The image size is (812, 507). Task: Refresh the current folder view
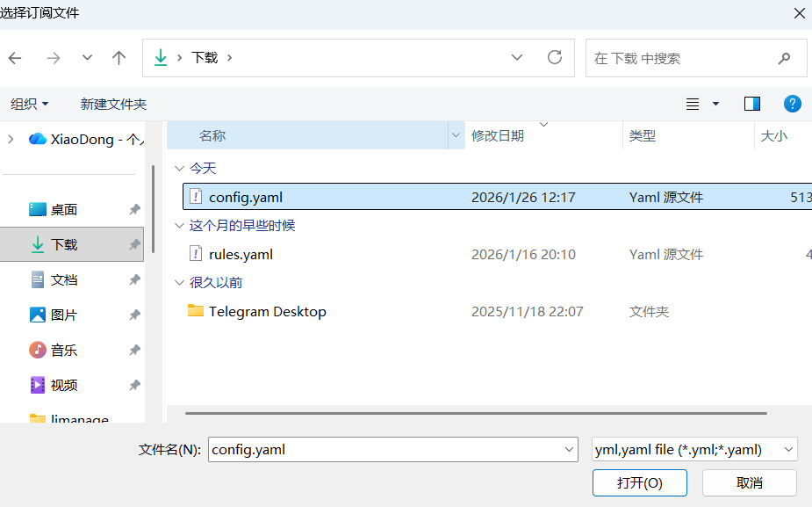(554, 57)
